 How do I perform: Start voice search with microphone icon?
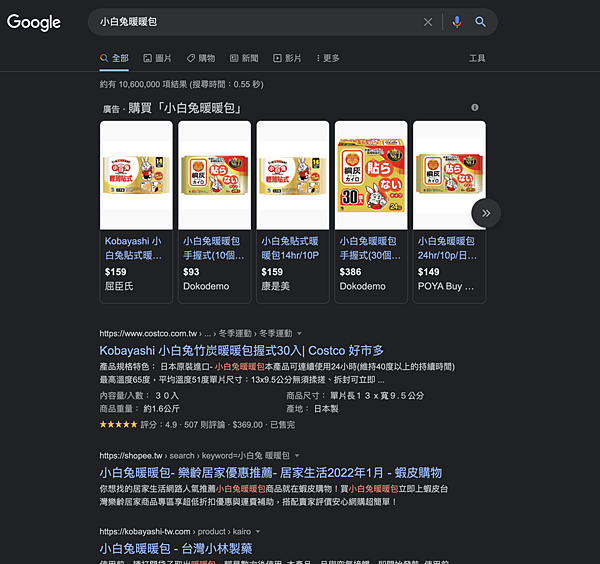(x=457, y=22)
